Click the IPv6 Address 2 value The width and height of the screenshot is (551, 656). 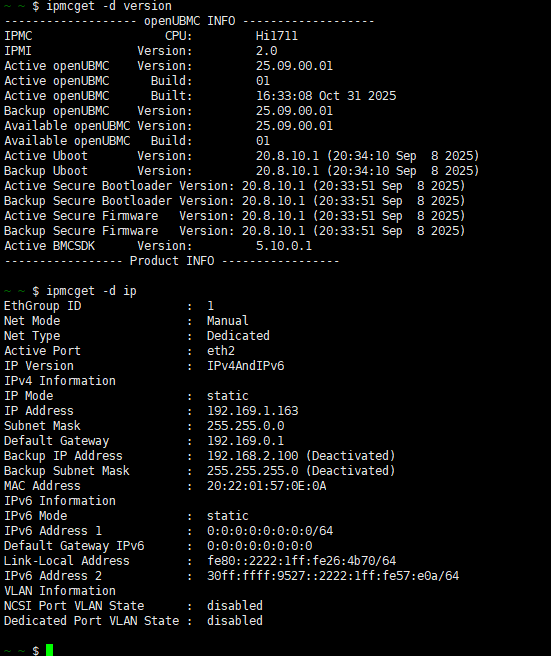pyautogui.click(x=333, y=576)
